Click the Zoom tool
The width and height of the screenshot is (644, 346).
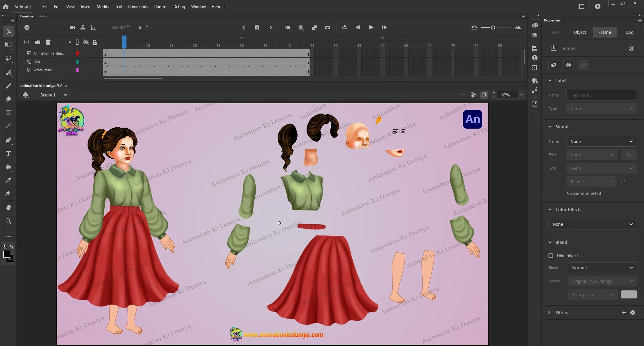(8, 221)
